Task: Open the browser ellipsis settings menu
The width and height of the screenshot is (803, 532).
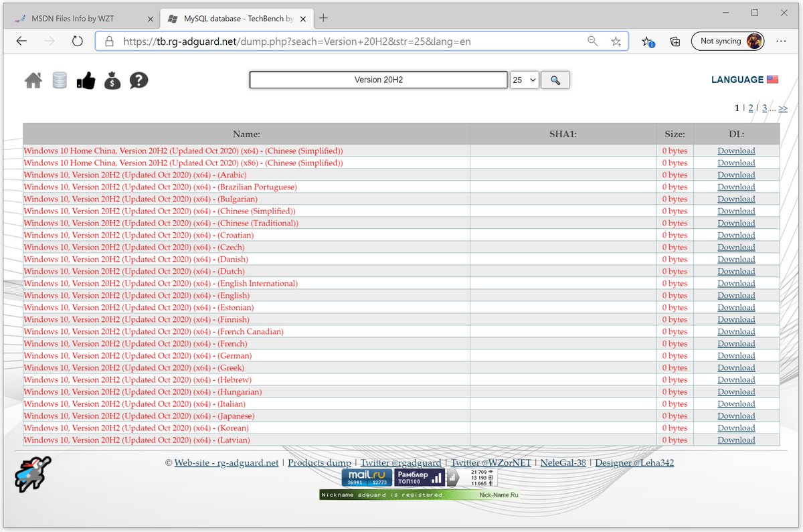Action: [x=781, y=41]
